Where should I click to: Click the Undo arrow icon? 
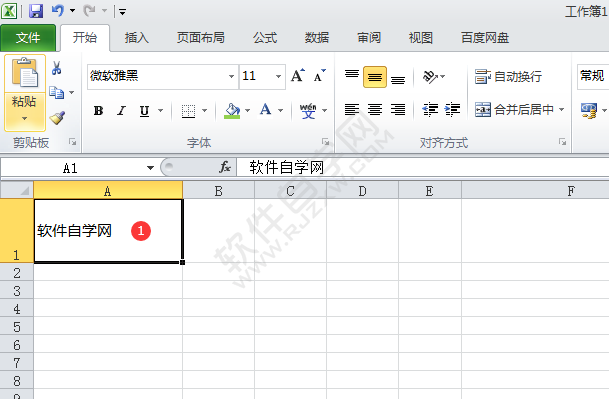click(x=57, y=10)
